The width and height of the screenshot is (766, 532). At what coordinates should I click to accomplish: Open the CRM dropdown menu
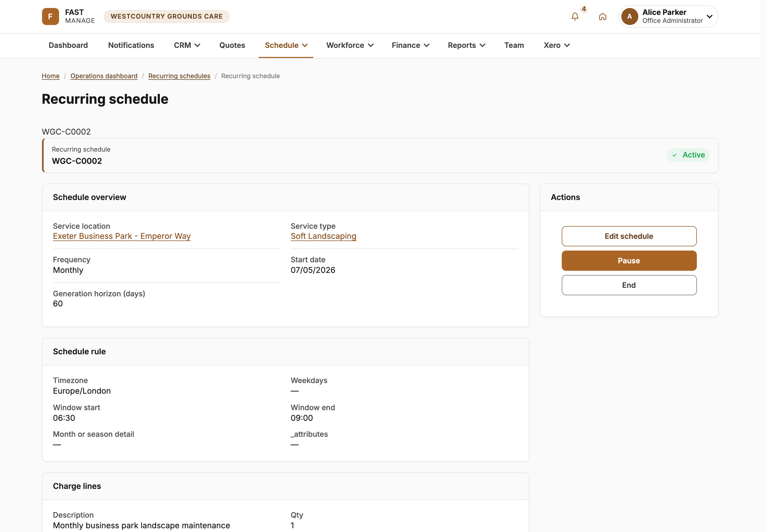click(x=187, y=45)
